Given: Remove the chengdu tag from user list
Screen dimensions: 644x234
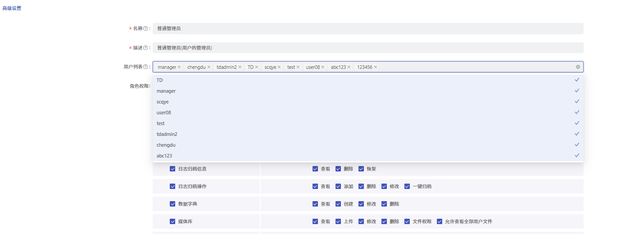Looking at the screenshot, I should (x=209, y=67).
